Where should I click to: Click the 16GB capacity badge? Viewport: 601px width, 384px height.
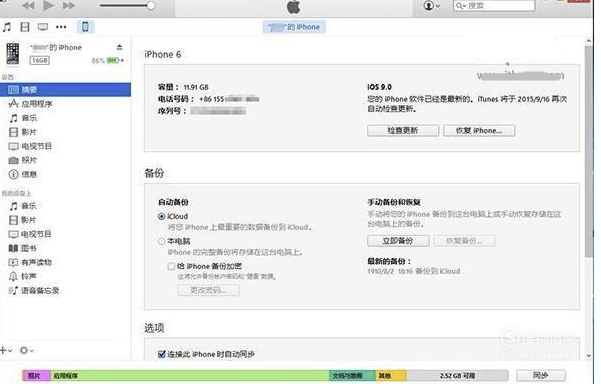coord(40,61)
